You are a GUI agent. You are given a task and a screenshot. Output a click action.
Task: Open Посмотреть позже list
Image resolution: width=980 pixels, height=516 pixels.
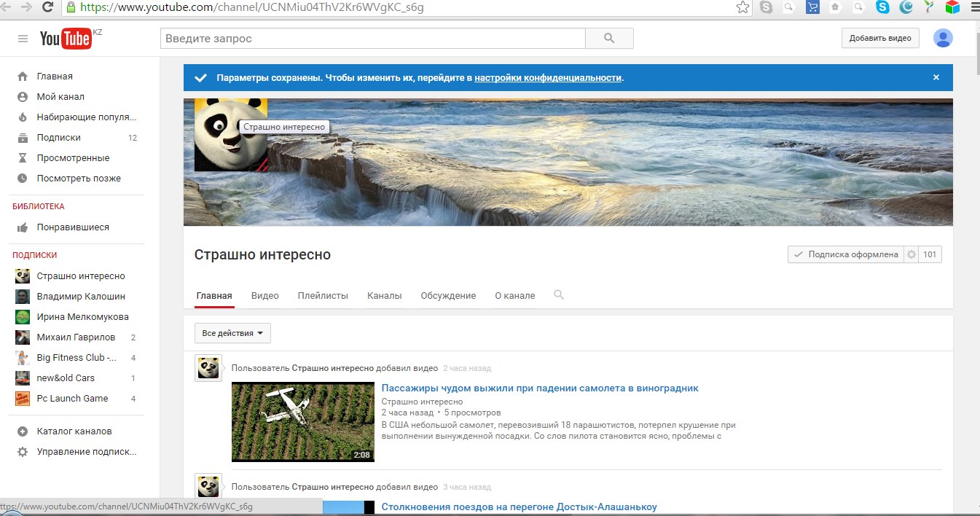79,179
